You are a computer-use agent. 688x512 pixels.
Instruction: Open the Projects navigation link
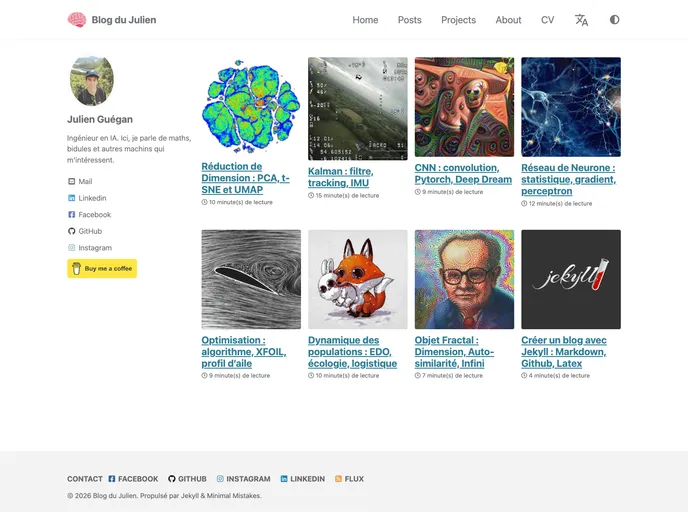coord(458,20)
